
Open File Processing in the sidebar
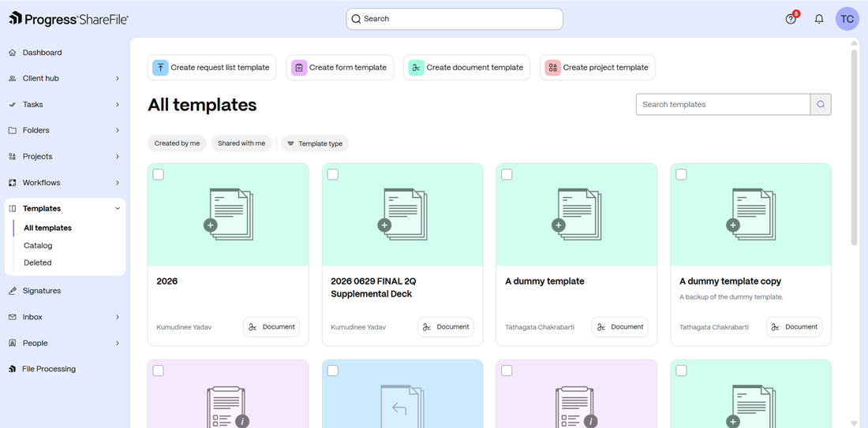pyautogui.click(x=49, y=369)
